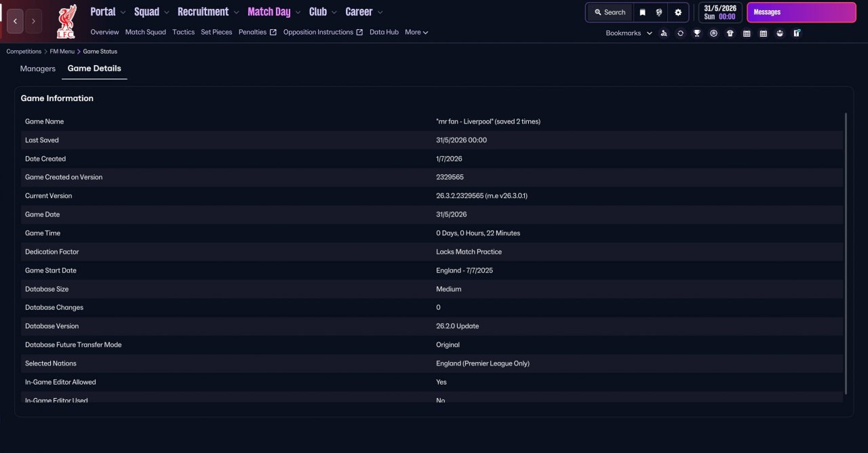Viewport: 868px width, 453px height.
Task: Click external link icon beside Opposition Instructions
Action: coord(359,32)
